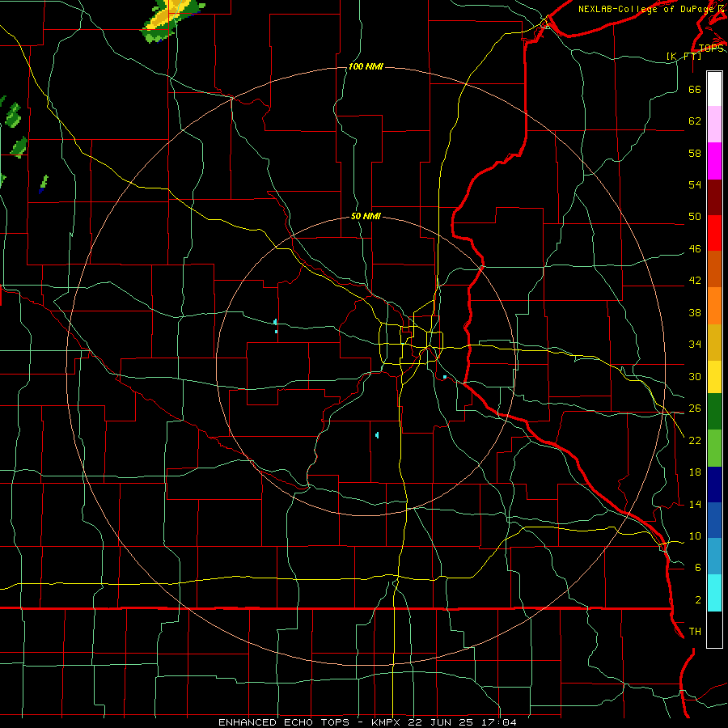Screen dimensions: 728x728
Task: Click the dark green legend swatch
Action: (714, 412)
